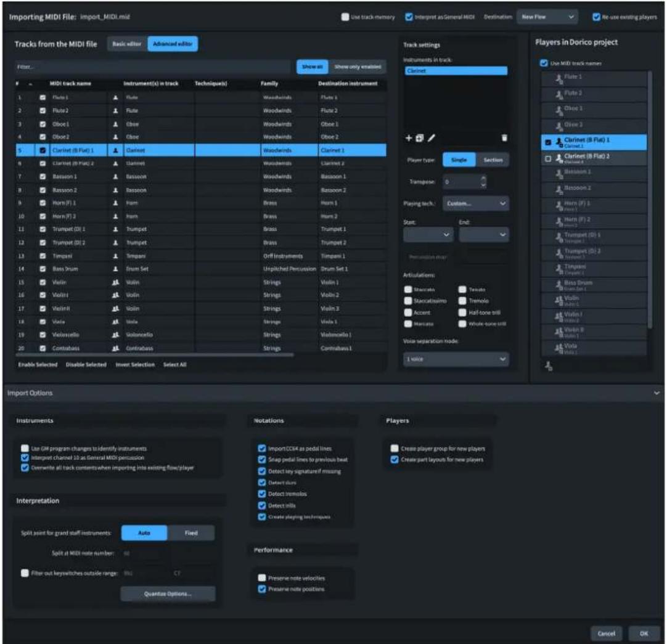This screenshot has height=644, width=667.
Task: Open the End dropdown
Action: (484, 235)
